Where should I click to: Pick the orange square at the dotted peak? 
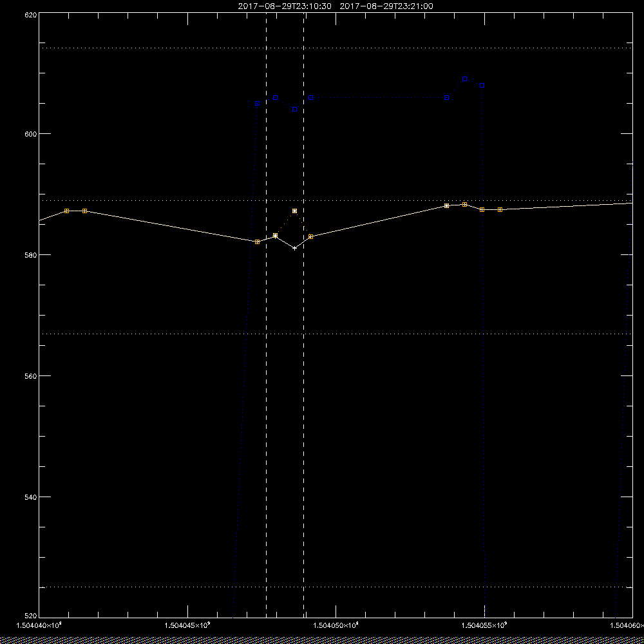click(294, 211)
